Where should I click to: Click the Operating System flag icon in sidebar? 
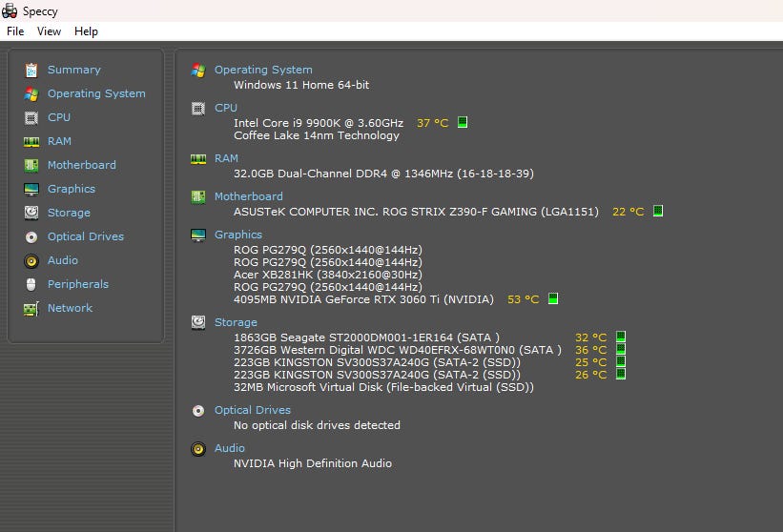(x=31, y=93)
